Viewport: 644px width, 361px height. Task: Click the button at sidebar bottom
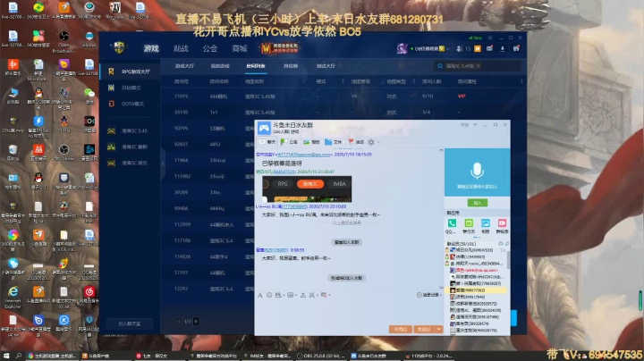point(130,323)
